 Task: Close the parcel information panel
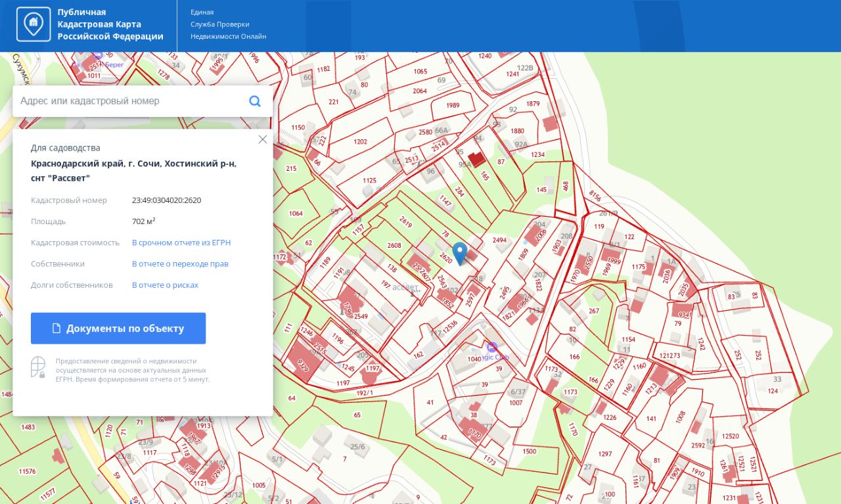click(263, 139)
